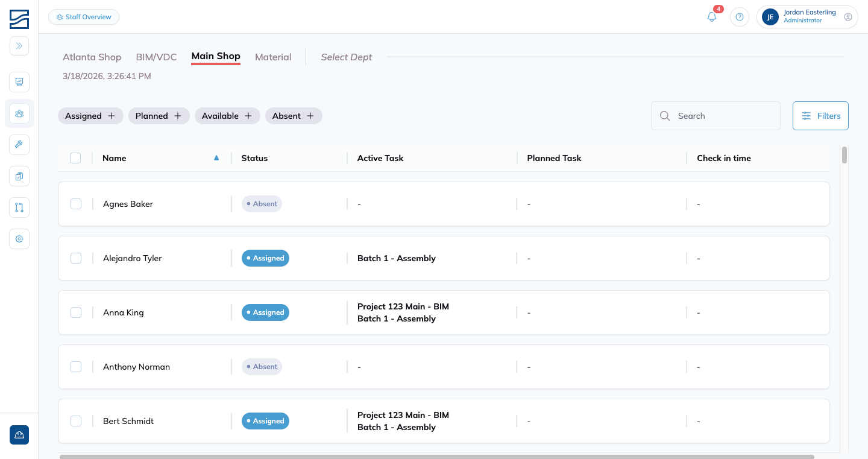The height and width of the screenshot is (459, 868).
Task: Click Anthony Norman's Absent status badge
Action: pos(262,367)
